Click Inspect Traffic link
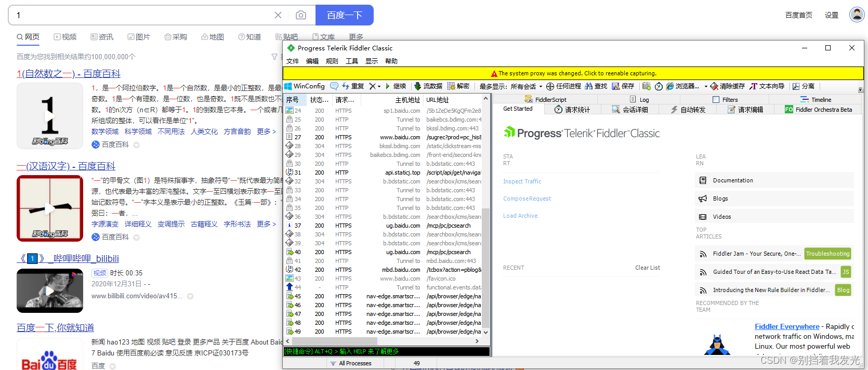 (522, 181)
